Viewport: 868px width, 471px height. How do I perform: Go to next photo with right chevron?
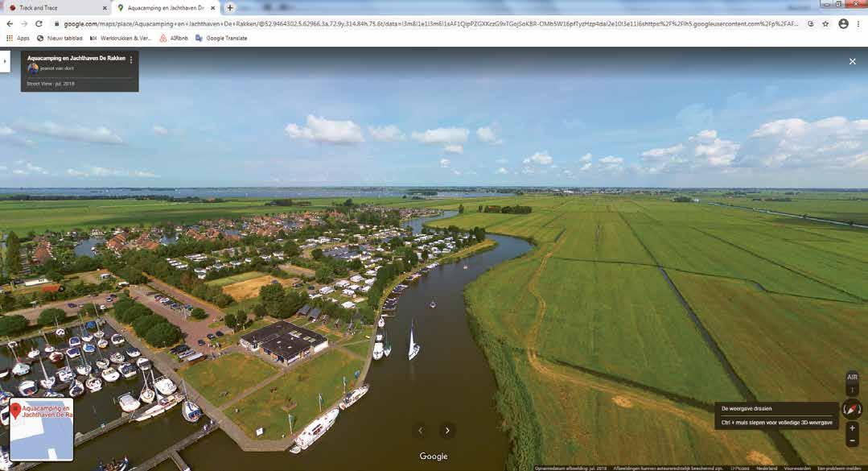point(447,430)
